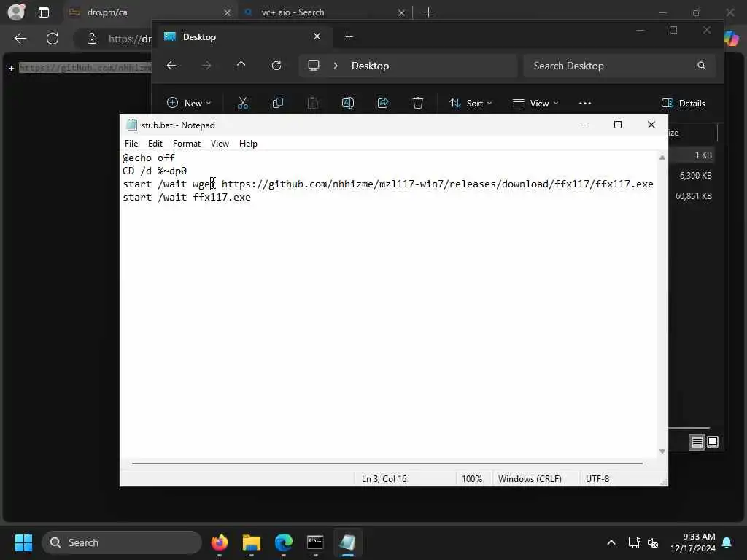This screenshot has width=747, height=560.
Task: Expand the View dropdown in File Explorer
Action: coord(535,103)
